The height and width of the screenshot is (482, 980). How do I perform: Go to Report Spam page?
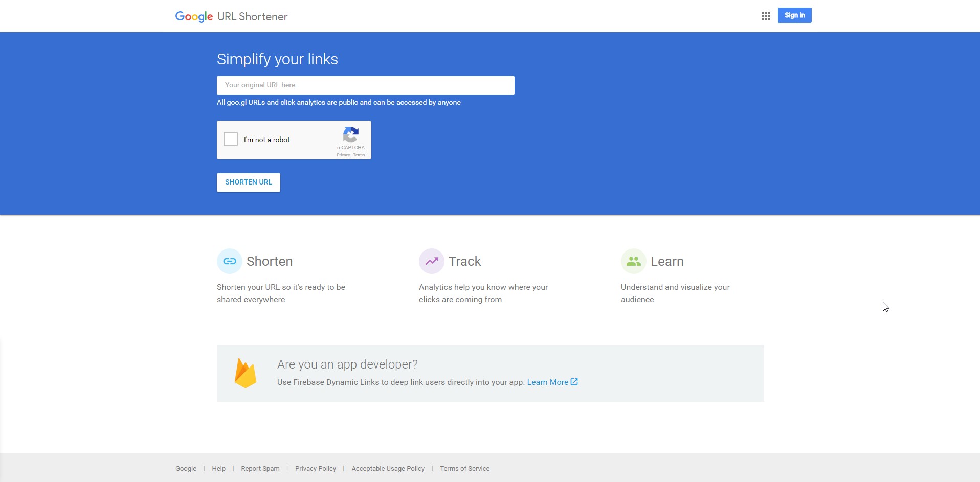[260, 469]
